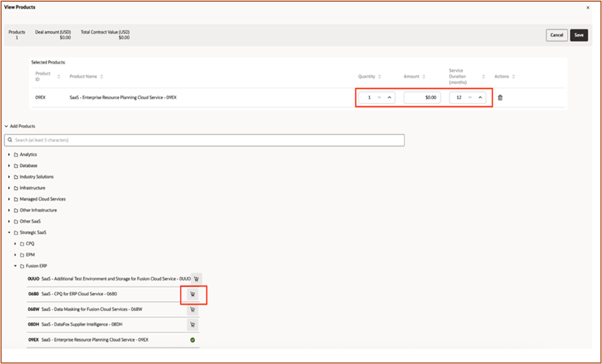Image resolution: width=602 pixels, height=364 pixels.
Task: Expand the Managed Cloud Services folder
Action: [x=9, y=199]
